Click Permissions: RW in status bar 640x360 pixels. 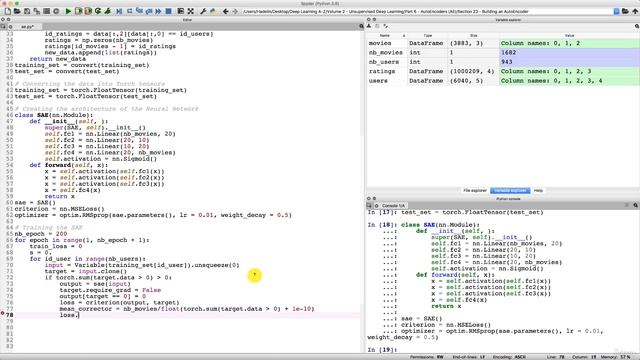pos(427,357)
